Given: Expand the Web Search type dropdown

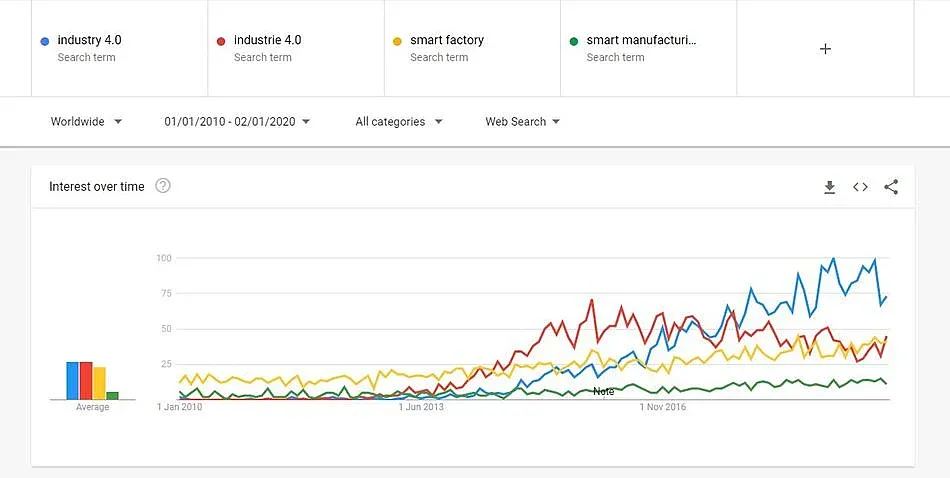Looking at the screenshot, I should tap(522, 122).
